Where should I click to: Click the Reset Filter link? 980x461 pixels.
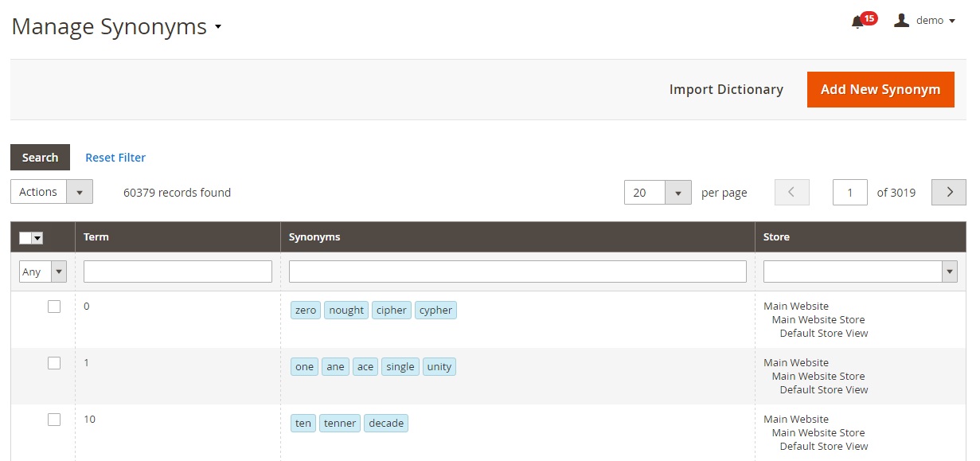click(115, 158)
